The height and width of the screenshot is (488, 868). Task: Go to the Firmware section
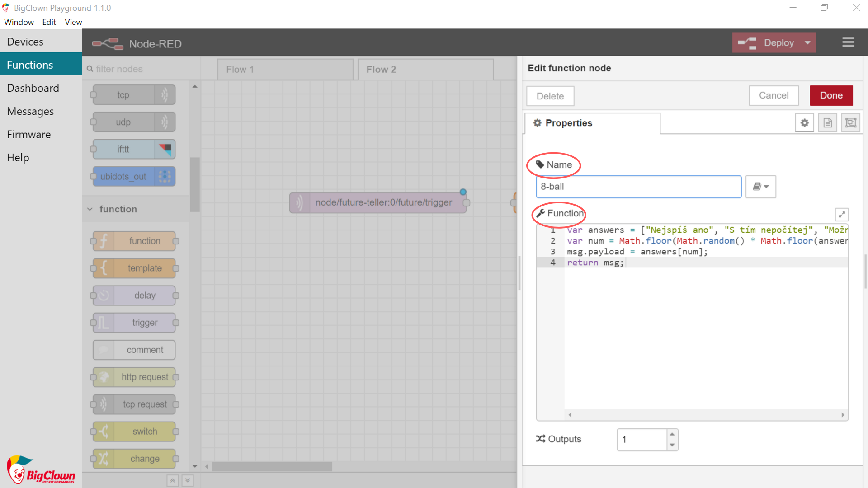point(41,134)
